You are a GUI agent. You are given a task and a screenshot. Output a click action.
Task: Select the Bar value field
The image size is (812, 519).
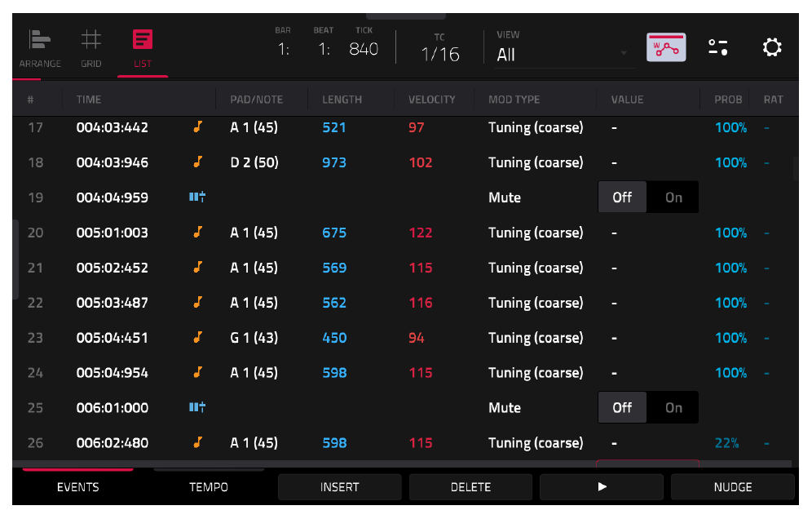283,49
